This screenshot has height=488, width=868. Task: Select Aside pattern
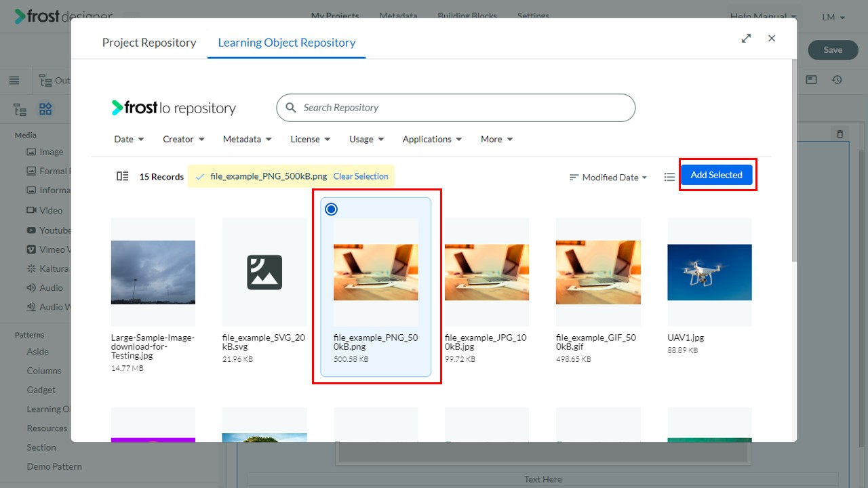(x=38, y=351)
